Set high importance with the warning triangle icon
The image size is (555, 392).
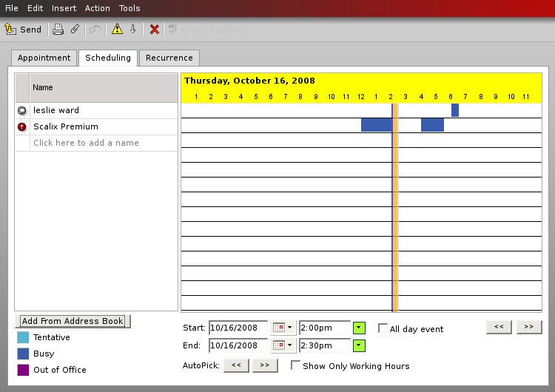tap(117, 30)
